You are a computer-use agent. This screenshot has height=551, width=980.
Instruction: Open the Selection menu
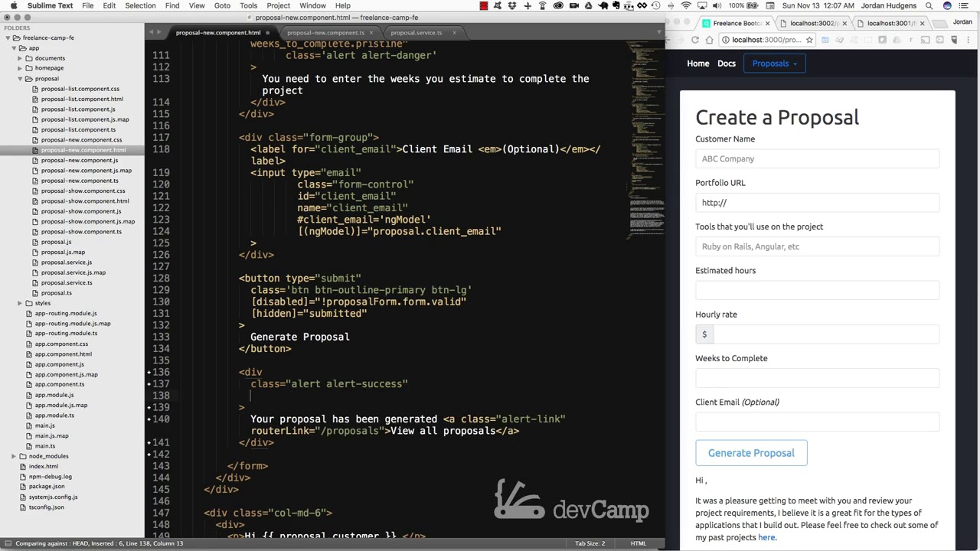click(x=140, y=5)
